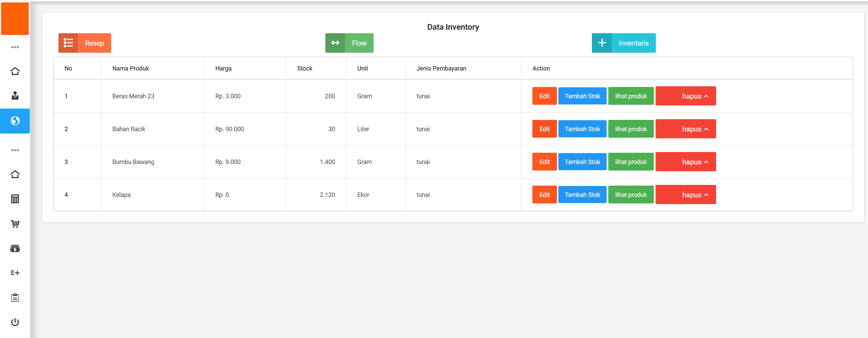Screen dimensions: 868x338
Task: Select the Beras Merah 23 product name
Action: tap(133, 96)
